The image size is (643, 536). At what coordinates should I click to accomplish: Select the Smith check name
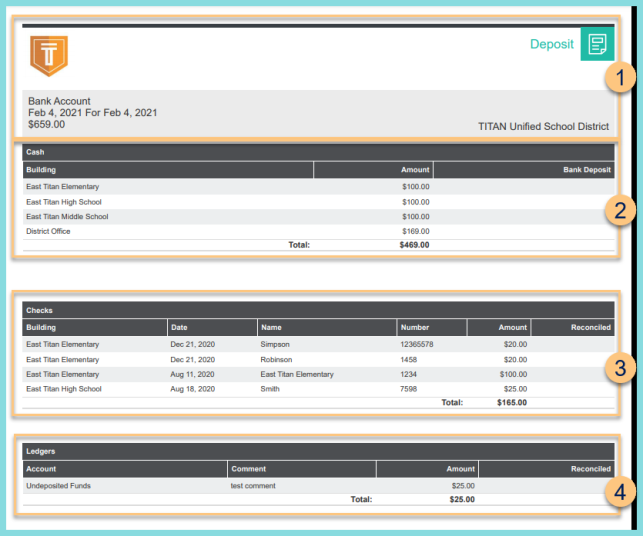tap(270, 389)
